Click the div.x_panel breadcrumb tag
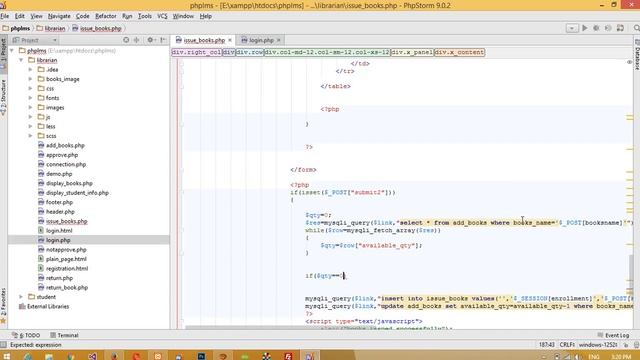 pos(412,52)
